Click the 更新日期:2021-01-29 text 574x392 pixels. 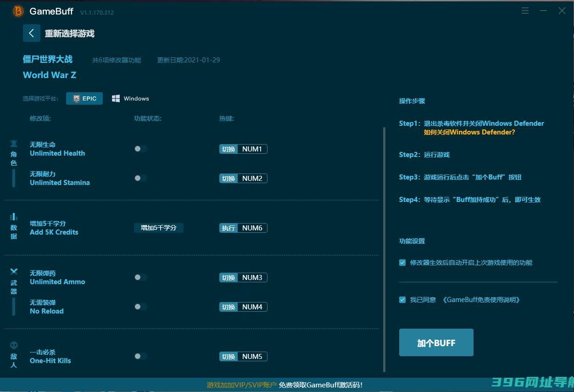tap(189, 60)
